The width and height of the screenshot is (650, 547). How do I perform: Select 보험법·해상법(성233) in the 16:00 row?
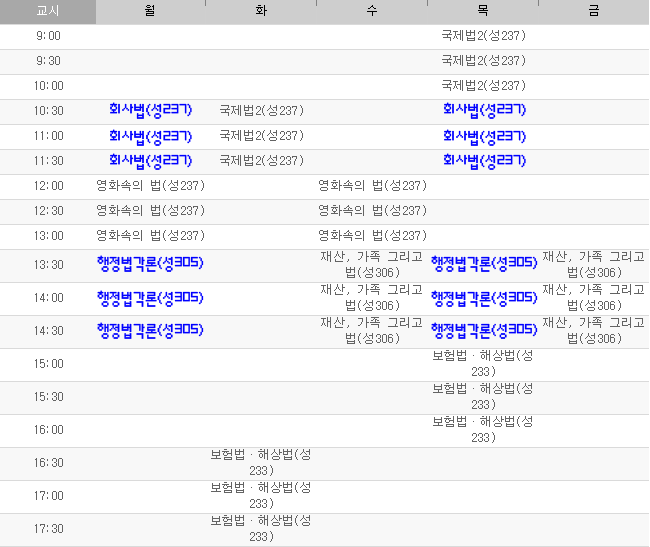(x=483, y=430)
